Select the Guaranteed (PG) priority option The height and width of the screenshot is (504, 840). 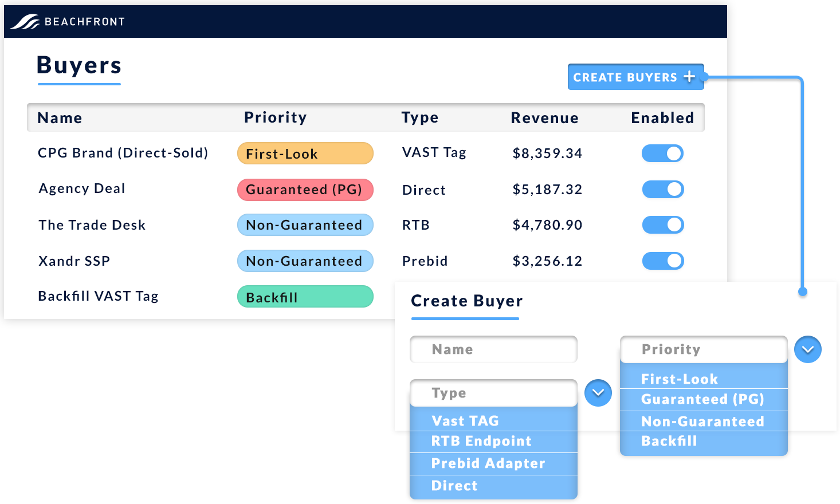click(704, 399)
